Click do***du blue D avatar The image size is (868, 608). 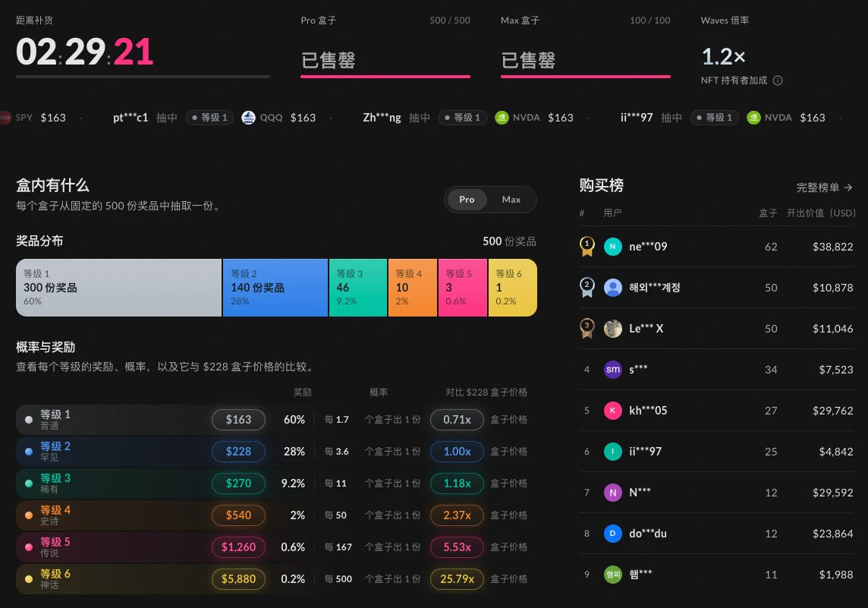(x=613, y=534)
